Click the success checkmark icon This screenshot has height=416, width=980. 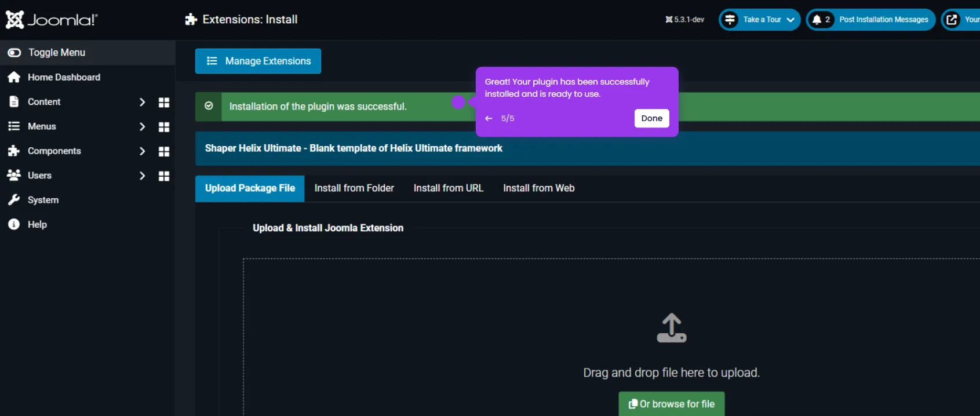(x=209, y=106)
